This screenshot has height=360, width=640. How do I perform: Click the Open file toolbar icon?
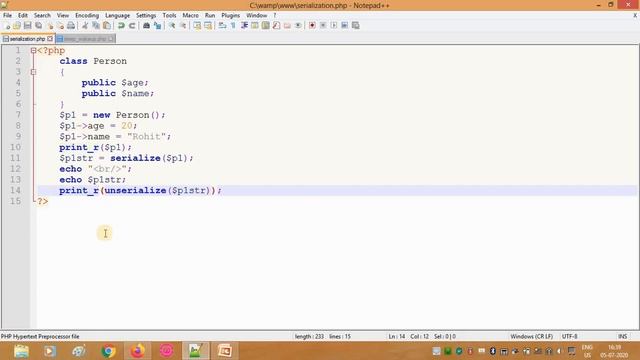(17, 26)
